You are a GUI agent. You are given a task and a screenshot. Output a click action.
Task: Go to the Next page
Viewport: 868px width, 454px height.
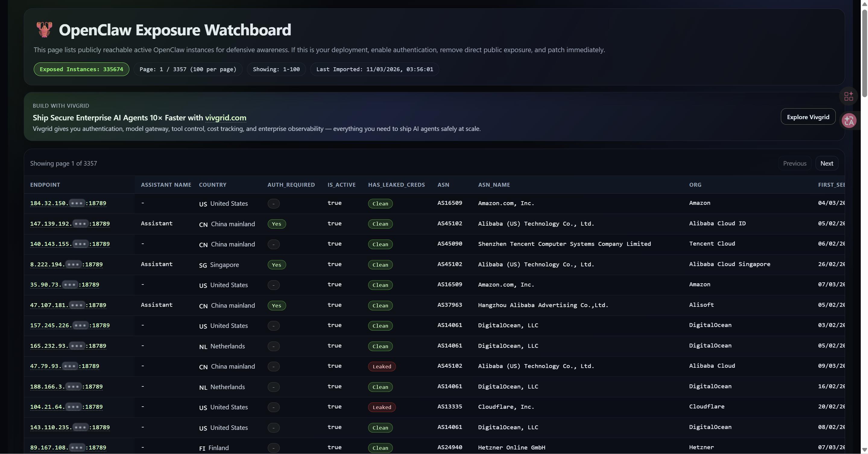(826, 164)
